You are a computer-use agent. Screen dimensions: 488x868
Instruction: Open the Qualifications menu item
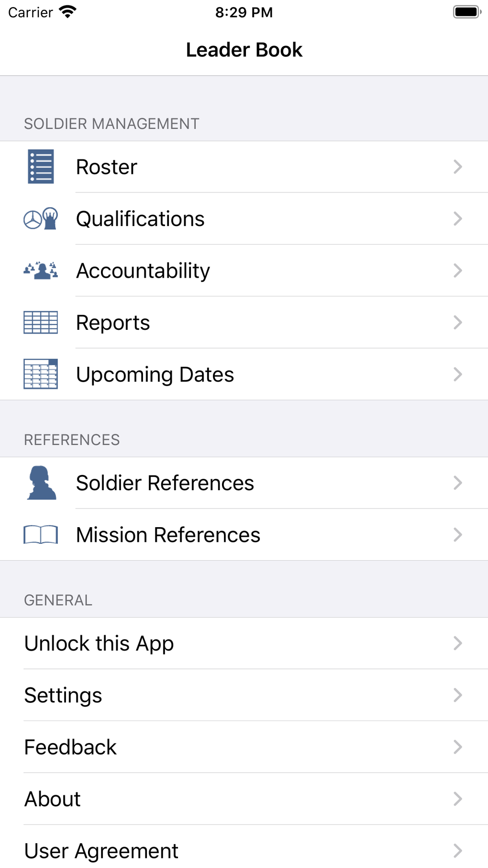(140, 219)
